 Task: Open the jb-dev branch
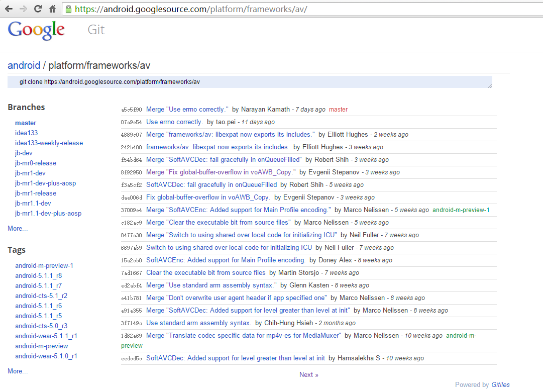pyautogui.click(x=24, y=153)
